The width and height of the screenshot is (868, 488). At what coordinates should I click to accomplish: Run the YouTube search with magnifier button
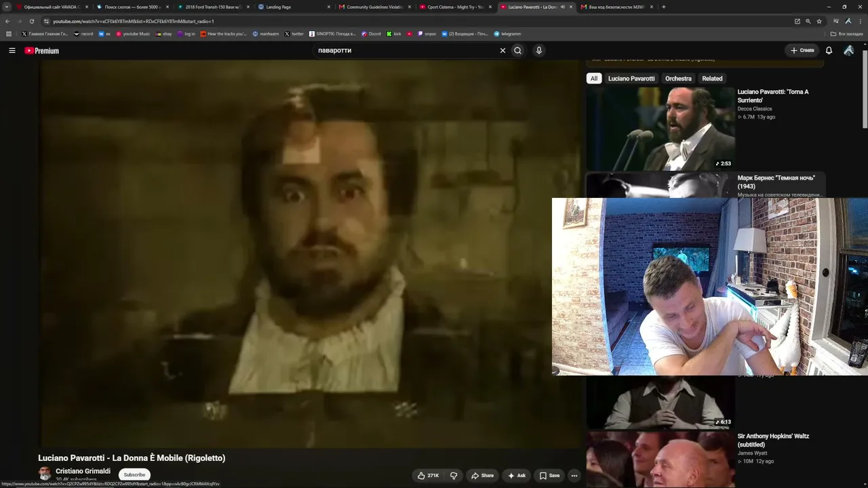pyautogui.click(x=518, y=50)
